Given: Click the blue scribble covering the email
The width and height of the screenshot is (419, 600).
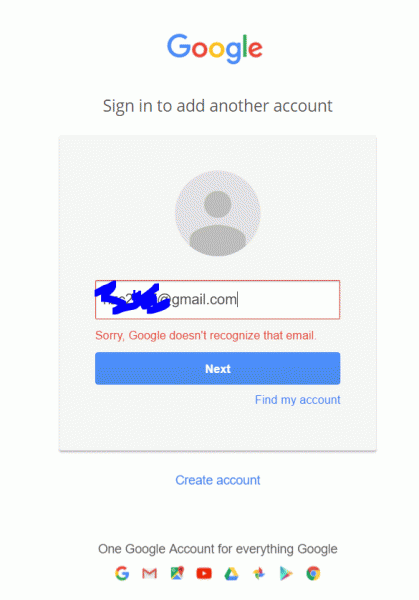Looking at the screenshot, I should click(x=131, y=299).
